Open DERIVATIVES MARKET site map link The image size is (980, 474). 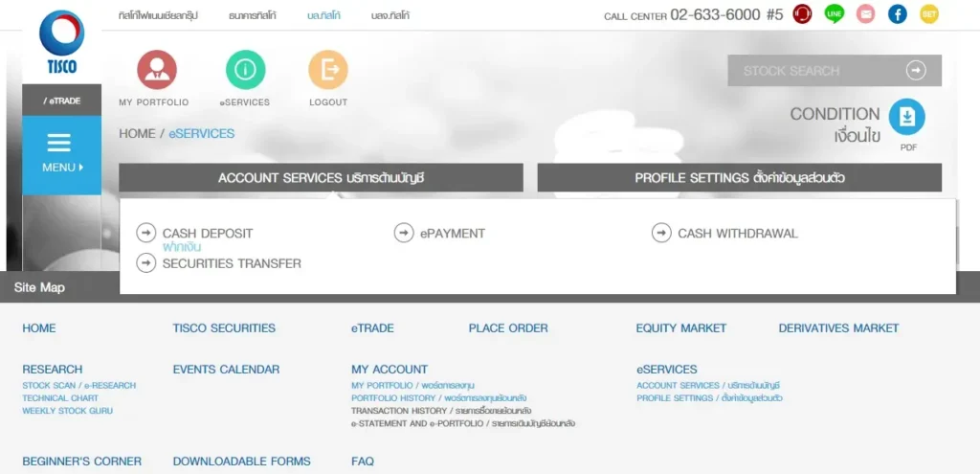click(x=838, y=327)
